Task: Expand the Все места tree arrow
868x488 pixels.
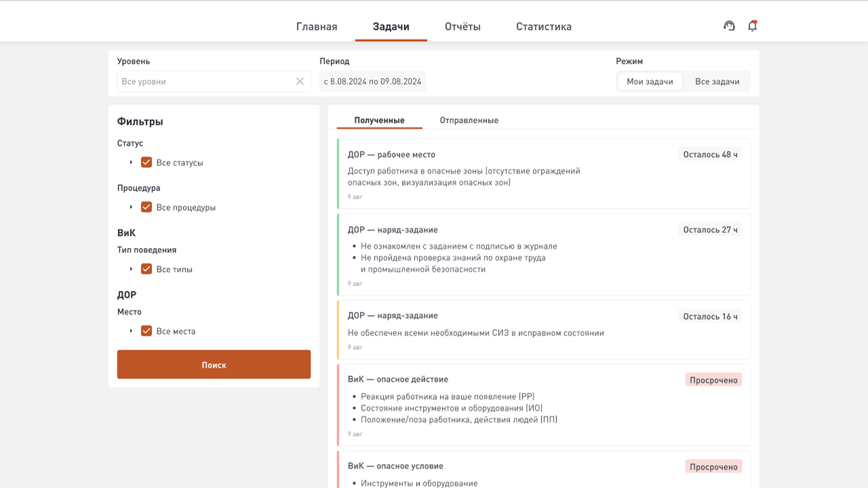Action: (x=132, y=331)
